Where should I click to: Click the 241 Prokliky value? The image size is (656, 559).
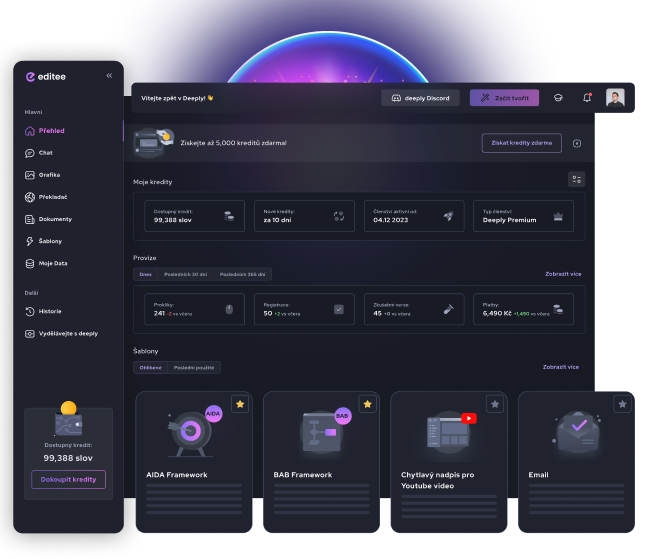point(159,313)
